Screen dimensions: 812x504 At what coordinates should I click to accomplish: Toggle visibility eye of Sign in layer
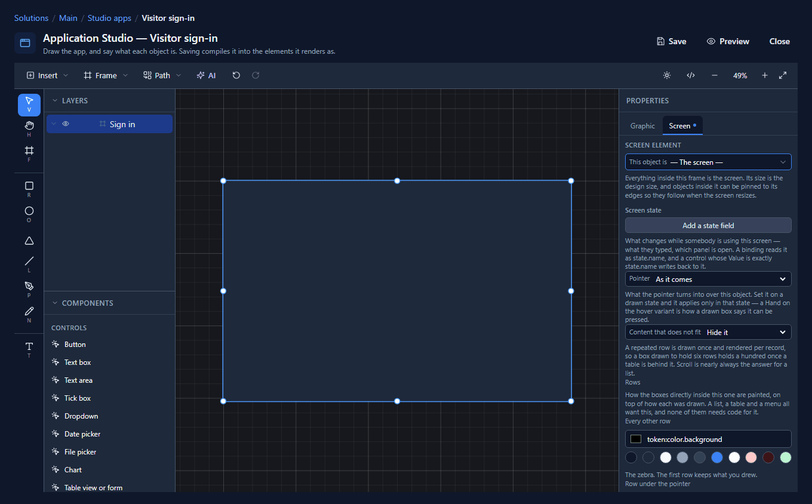66,124
